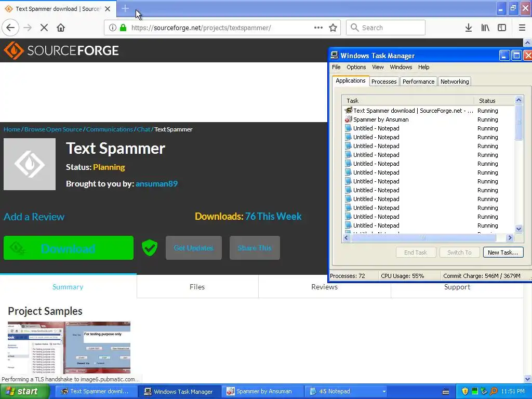Open the Windows start button
The height and width of the screenshot is (399, 532).
(x=24, y=392)
